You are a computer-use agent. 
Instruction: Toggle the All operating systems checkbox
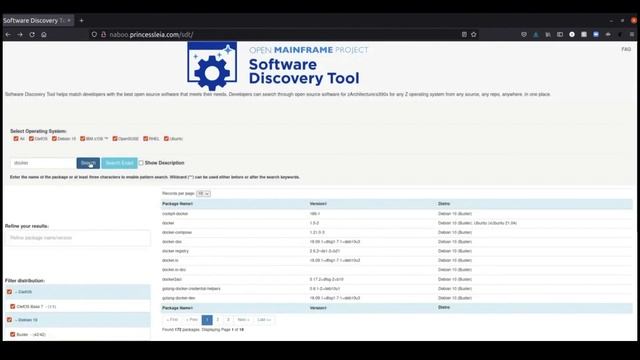tap(16, 139)
